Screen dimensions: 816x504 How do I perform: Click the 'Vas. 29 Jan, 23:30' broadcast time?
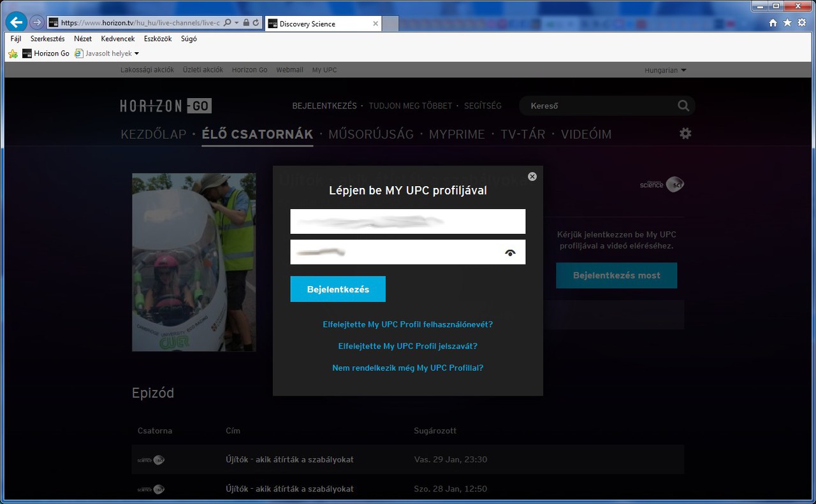point(451,459)
